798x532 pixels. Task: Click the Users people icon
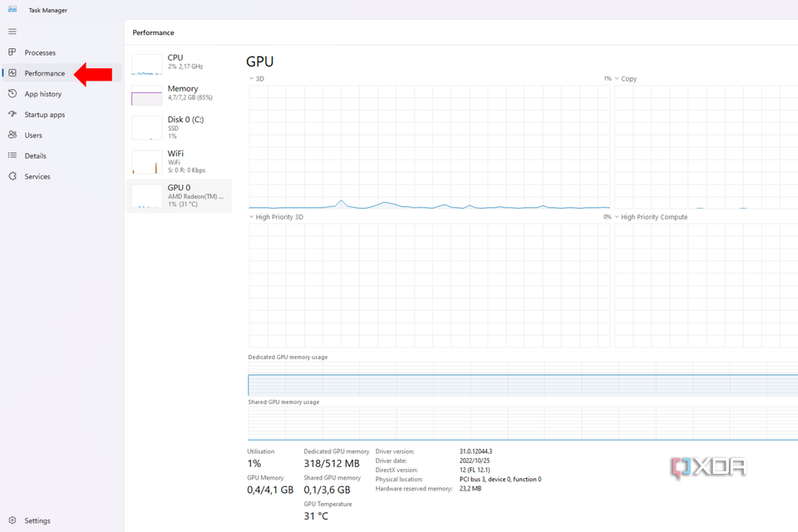coord(12,135)
